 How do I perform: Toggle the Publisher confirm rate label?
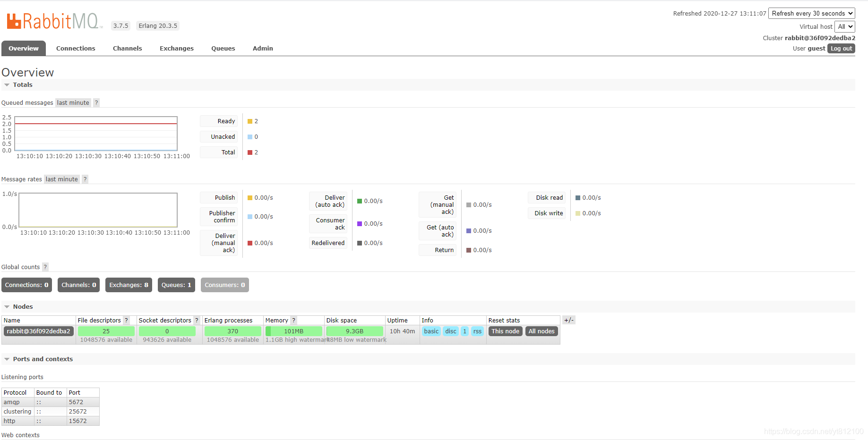click(x=219, y=217)
